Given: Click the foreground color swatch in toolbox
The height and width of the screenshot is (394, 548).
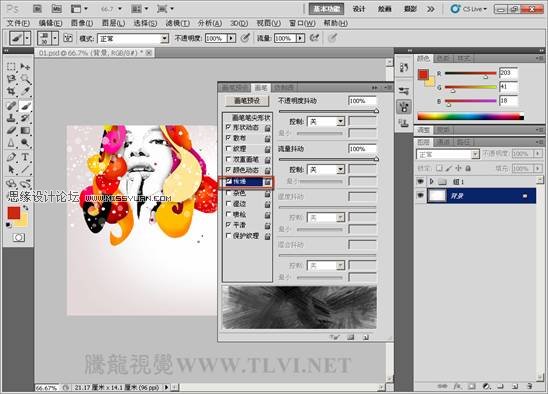Looking at the screenshot, I should (14, 213).
